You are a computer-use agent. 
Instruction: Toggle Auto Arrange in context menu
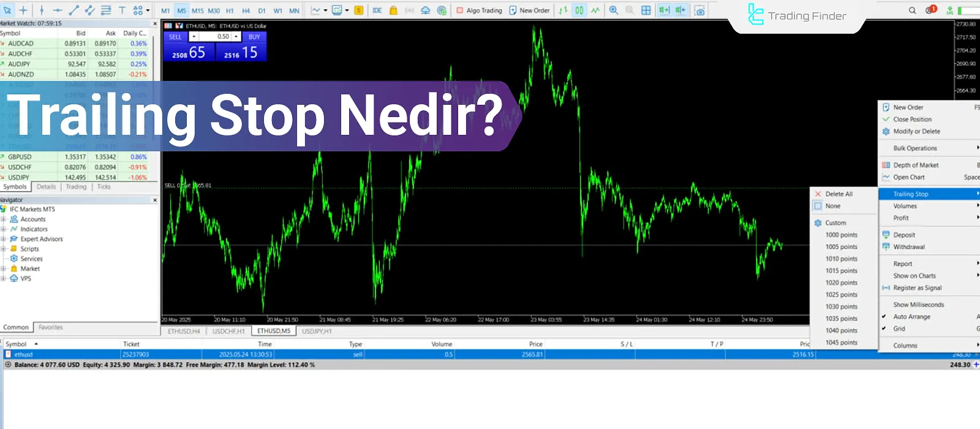[x=911, y=317]
